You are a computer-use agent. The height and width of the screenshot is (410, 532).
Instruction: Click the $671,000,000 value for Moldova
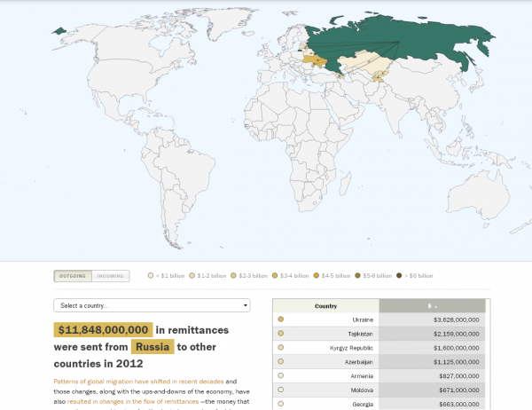pos(459,390)
